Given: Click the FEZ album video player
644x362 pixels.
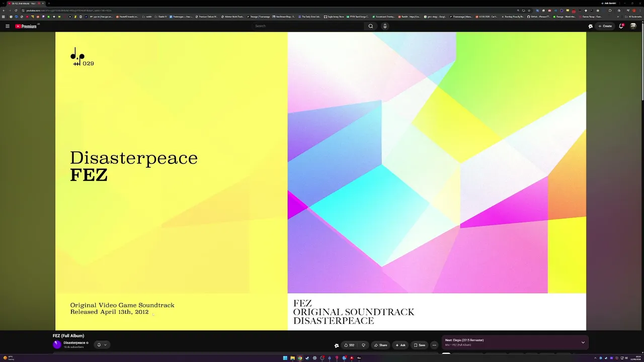Looking at the screenshot, I should (320, 181).
